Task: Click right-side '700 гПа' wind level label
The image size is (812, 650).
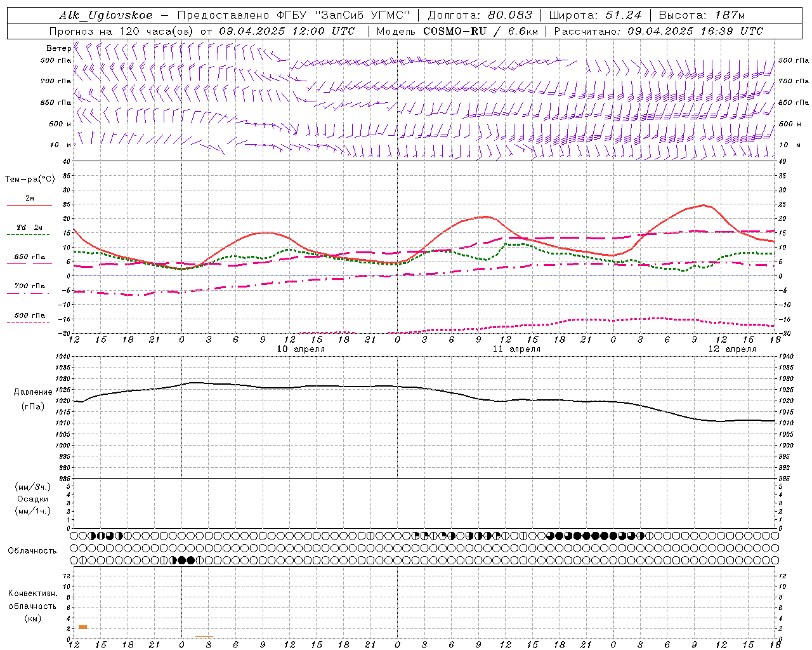Action: [x=793, y=81]
